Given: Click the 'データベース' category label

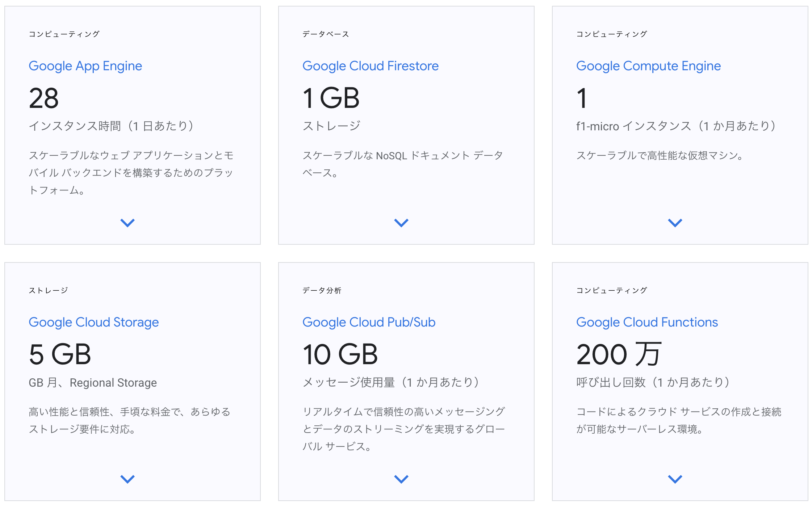Looking at the screenshot, I should pyautogui.click(x=326, y=34).
